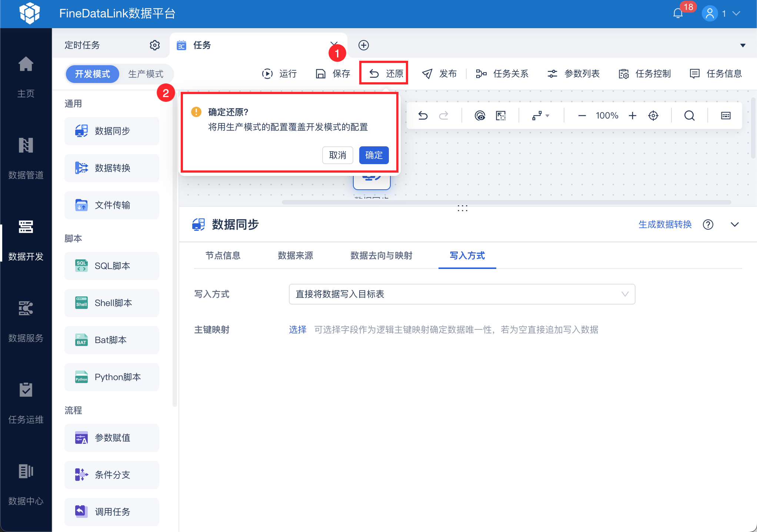The height and width of the screenshot is (532, 757).
Task: Collapse the 数据同步 panel chevron
Action: point(735,225)
